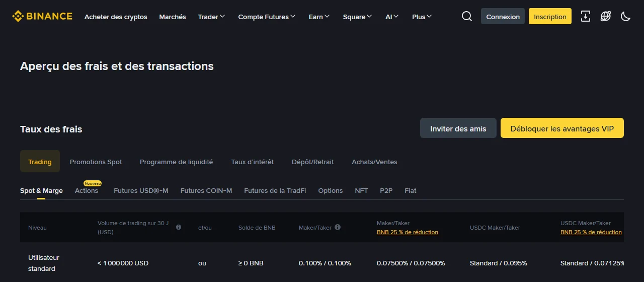The height and width of the screenshot is (282, 644).
Task: Select Futures COIN-M sub-tab
Action: [206, 190]
